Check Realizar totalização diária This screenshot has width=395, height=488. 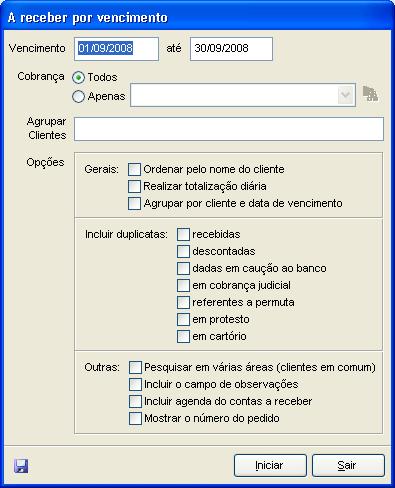(x=134, y=186)
